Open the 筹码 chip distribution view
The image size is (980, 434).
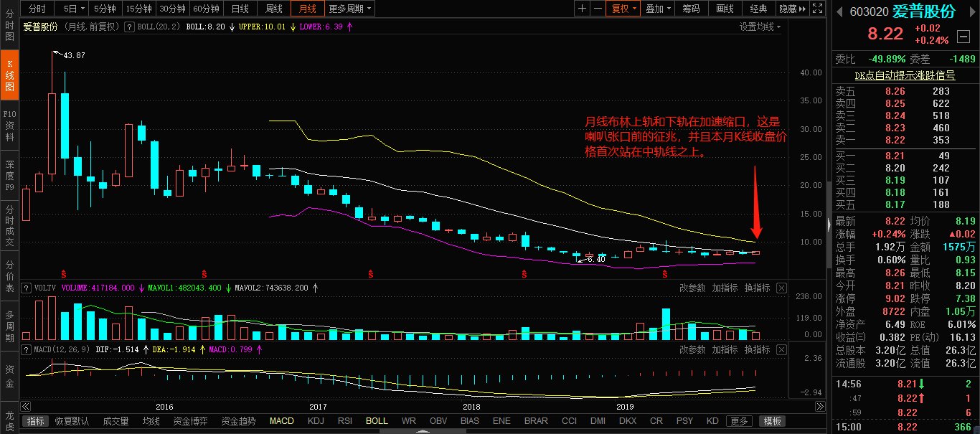689,9
